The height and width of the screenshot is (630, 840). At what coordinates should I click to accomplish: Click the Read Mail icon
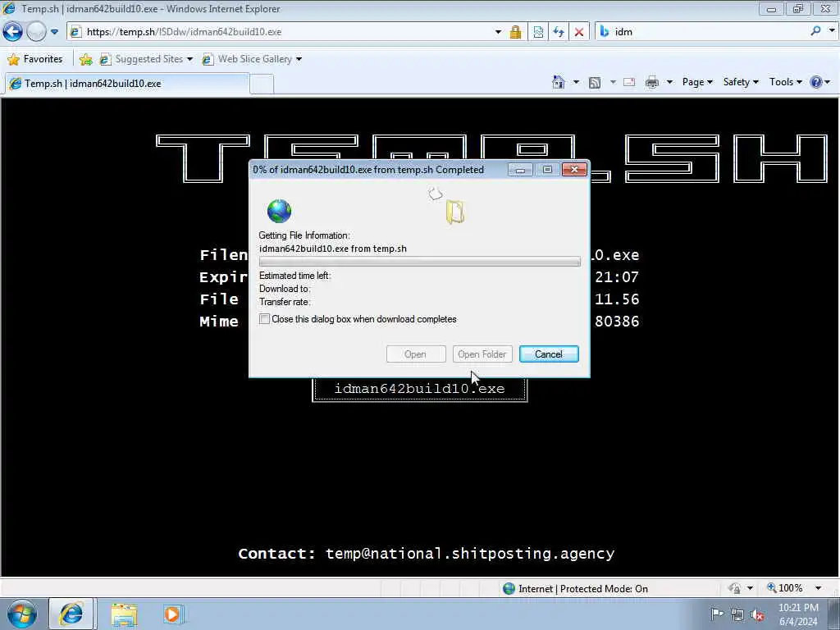pyautogui.click(x=629, y=83)
